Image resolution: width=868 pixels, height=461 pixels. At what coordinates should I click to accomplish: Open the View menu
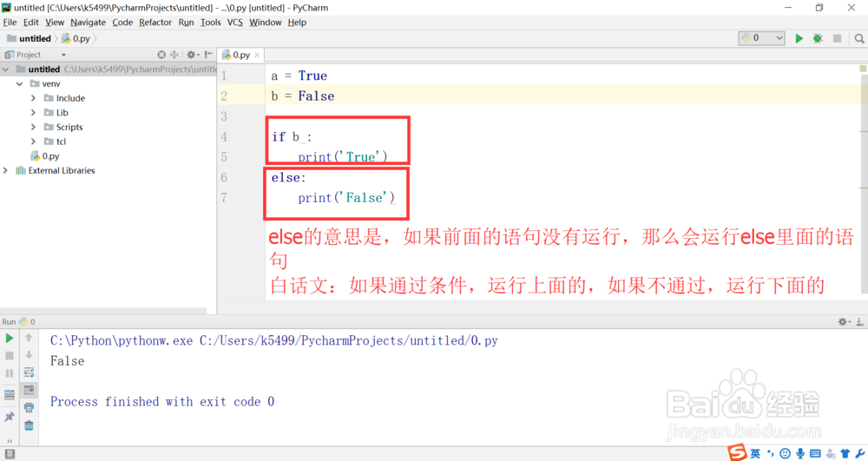[55, 22]
